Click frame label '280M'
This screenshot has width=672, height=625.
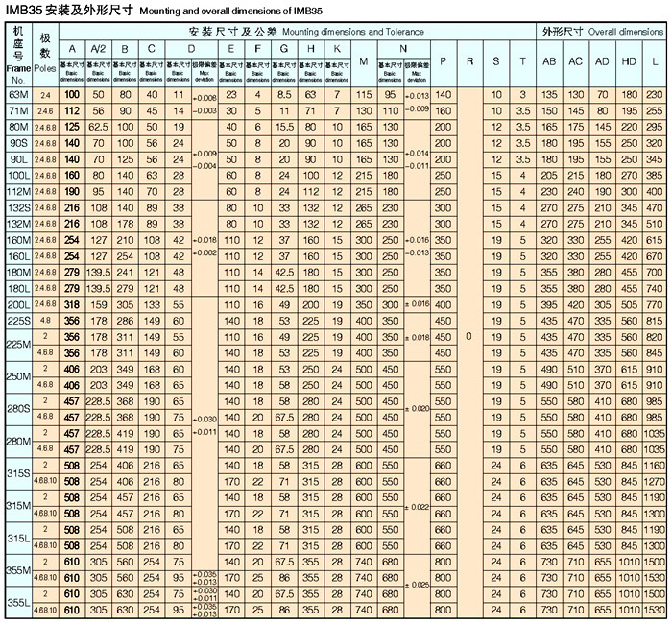(18, 441)
